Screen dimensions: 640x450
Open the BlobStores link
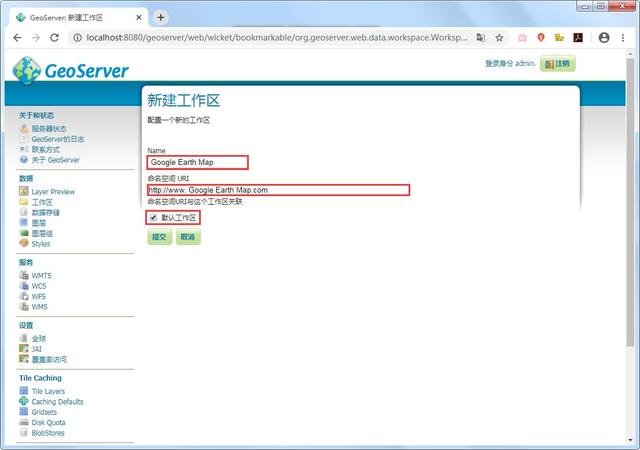(x=48, y=433)
